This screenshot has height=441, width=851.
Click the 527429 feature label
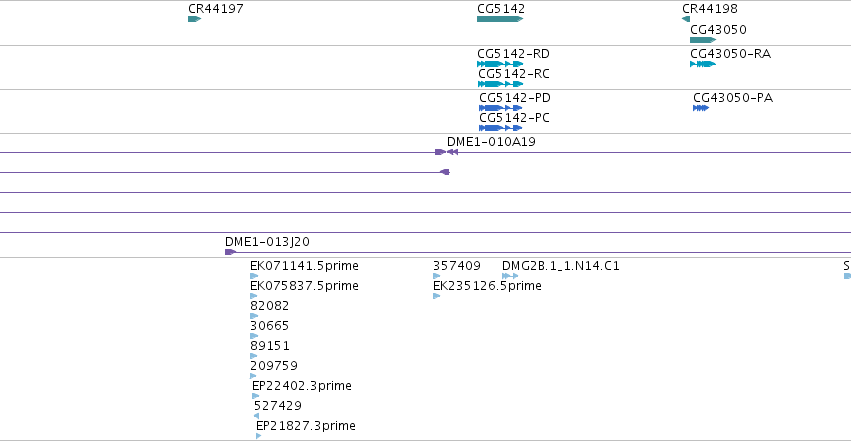point(278,406)
